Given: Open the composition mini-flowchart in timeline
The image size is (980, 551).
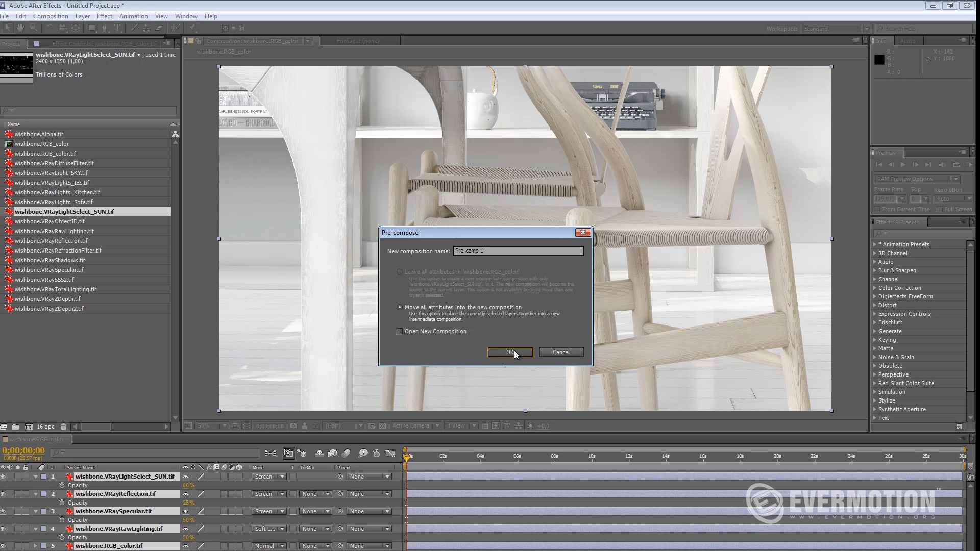Looking at the screenshot, I should click(271, 453).
